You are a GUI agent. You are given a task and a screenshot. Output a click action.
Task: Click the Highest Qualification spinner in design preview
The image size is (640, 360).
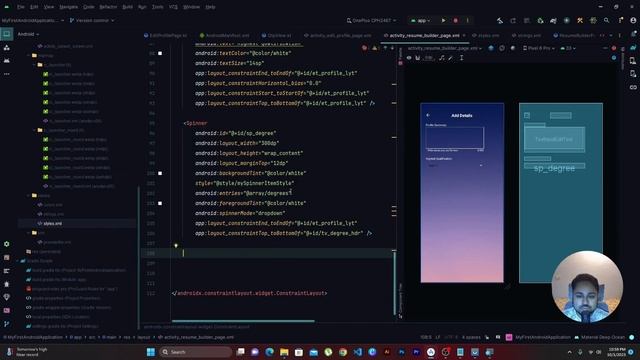tap(455, 166)
